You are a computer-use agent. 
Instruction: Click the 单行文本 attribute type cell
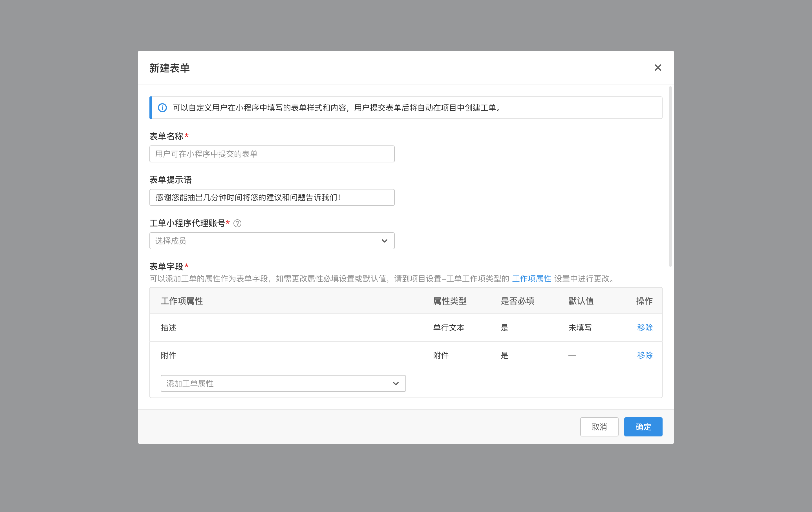[x=449, y=328]
